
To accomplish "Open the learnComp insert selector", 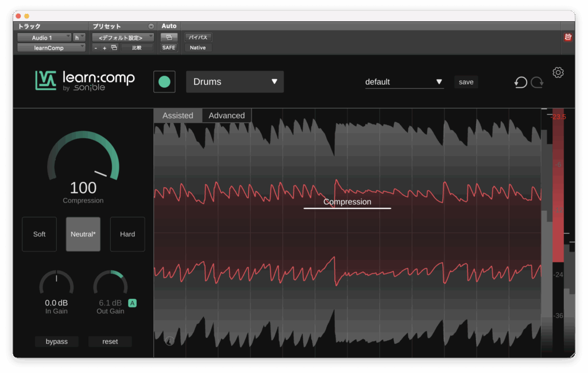I will tap(51, 48).
